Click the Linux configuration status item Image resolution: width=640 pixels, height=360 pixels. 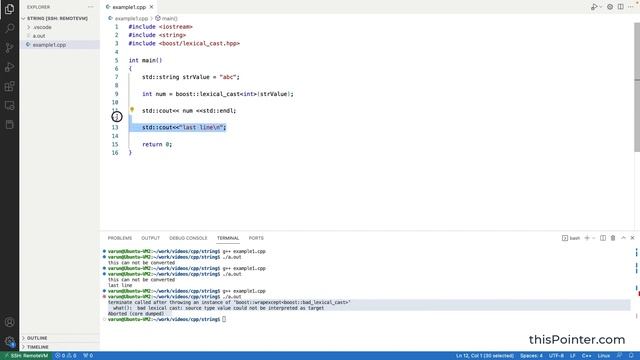coord(604,356)
